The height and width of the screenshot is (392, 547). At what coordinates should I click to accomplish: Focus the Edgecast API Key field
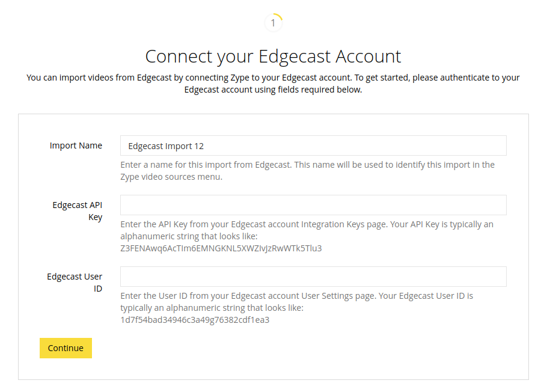(x=313, y=205)
